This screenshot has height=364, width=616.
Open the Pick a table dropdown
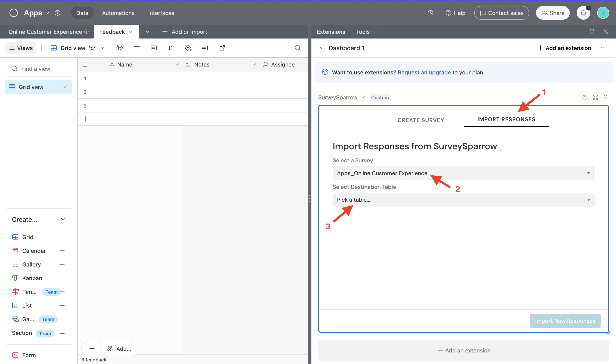tap(463, 200)
